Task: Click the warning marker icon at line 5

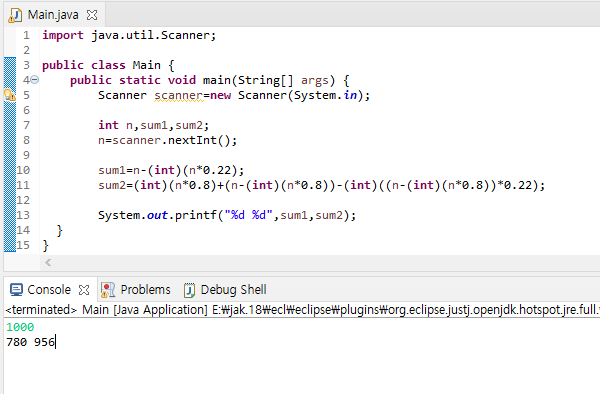Action: pos(10,95)
